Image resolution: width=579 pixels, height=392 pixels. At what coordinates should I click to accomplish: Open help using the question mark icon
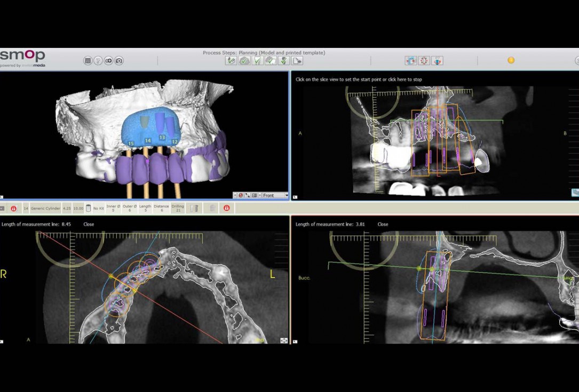(98, 60)
